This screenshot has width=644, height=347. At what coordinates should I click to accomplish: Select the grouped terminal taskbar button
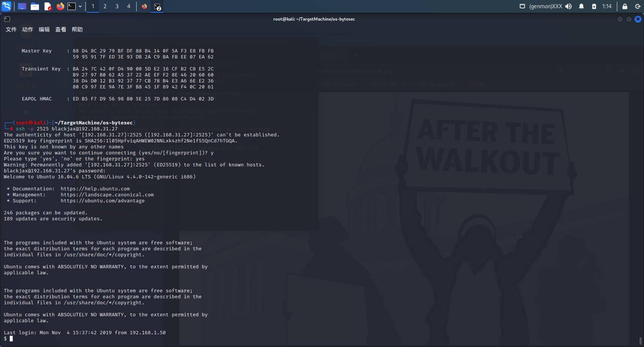[x=157, y=6]
